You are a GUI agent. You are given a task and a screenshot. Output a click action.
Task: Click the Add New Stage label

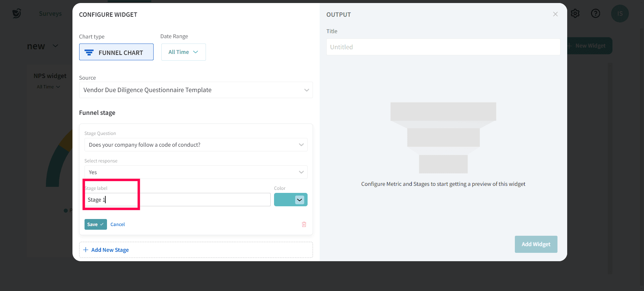[x=110, y=250]
